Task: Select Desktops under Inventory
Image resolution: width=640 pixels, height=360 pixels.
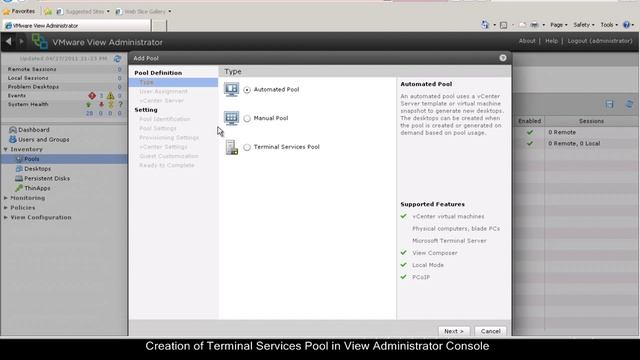Action: pos(38,169)
